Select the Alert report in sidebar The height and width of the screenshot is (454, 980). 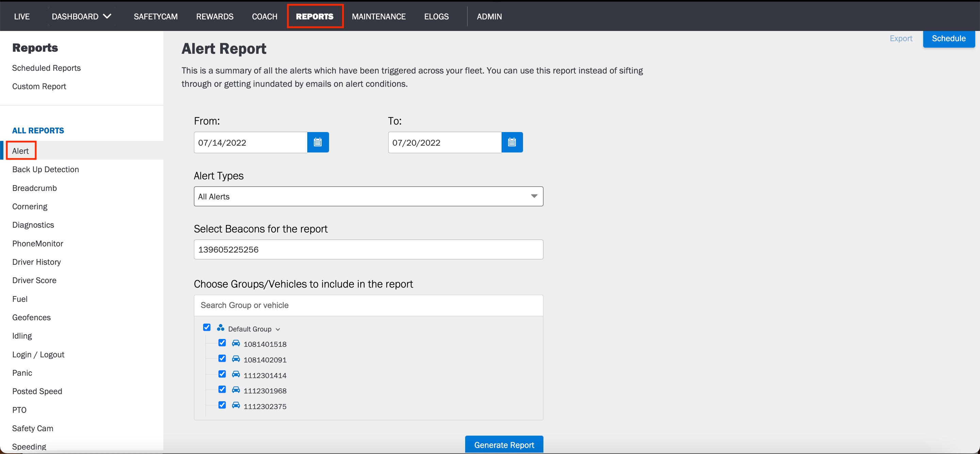coord(20,151)
